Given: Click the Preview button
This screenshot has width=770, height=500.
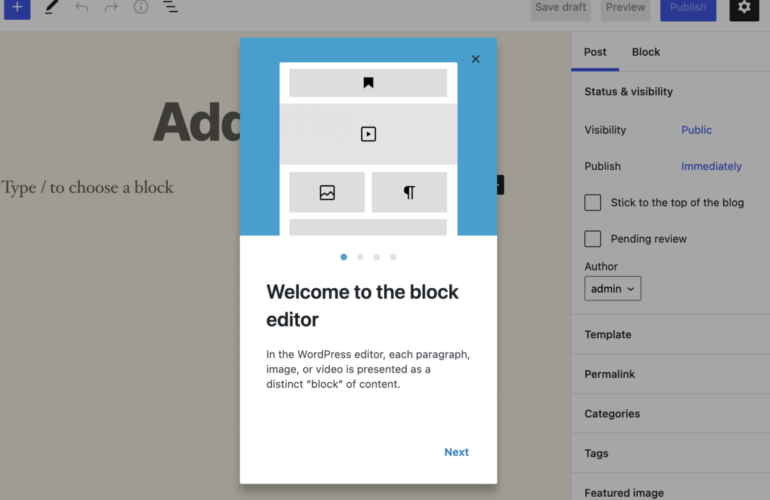Looking at the screenshot, I should (x=625, y=8).
